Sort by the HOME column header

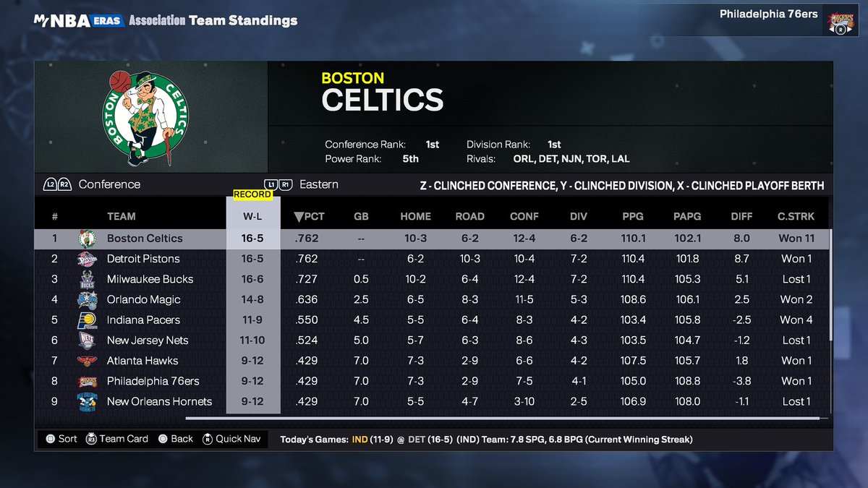415,216
